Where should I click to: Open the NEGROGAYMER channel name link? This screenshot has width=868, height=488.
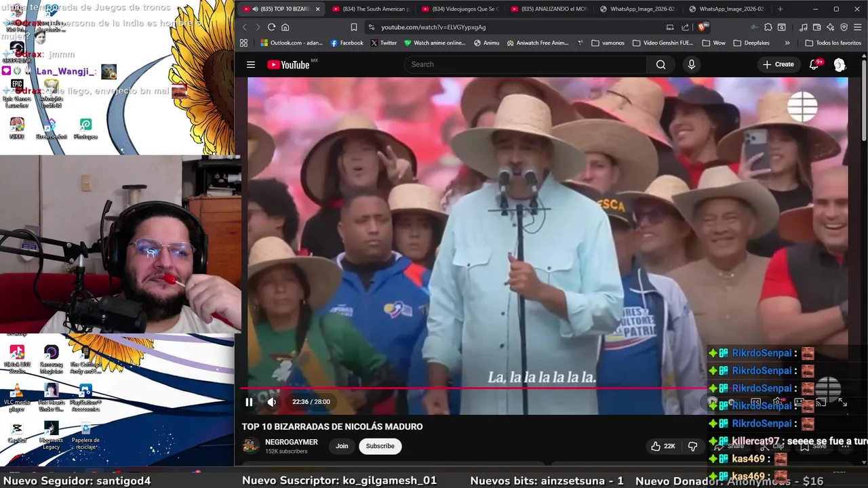tap(292, 442)
